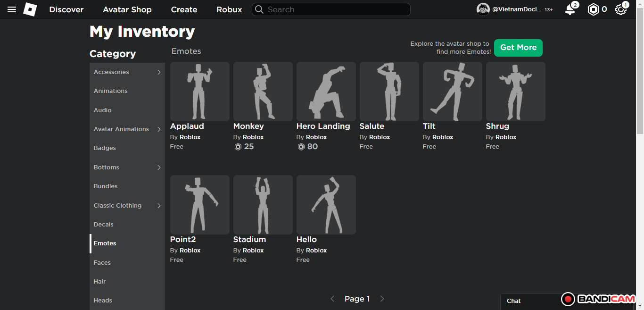Go to previous inventory page arrow

332,299
